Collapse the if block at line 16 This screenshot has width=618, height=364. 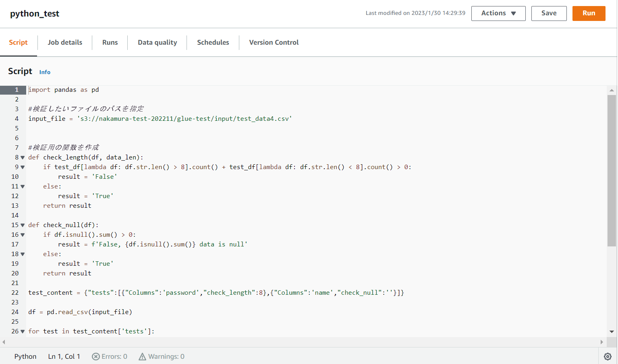coord(23,235)
